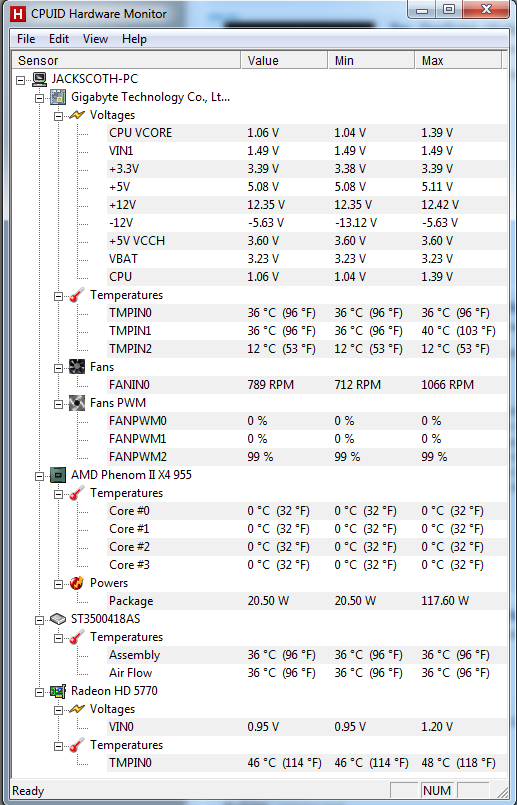
Task: Select the Package power row
Action: (x=307, y=601)
